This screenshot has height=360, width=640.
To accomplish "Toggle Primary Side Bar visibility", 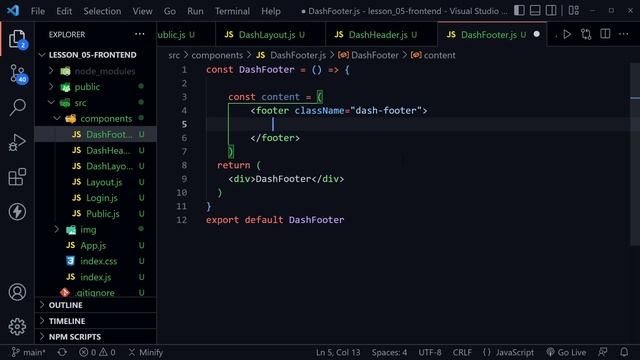I will [x=519, y=11].
